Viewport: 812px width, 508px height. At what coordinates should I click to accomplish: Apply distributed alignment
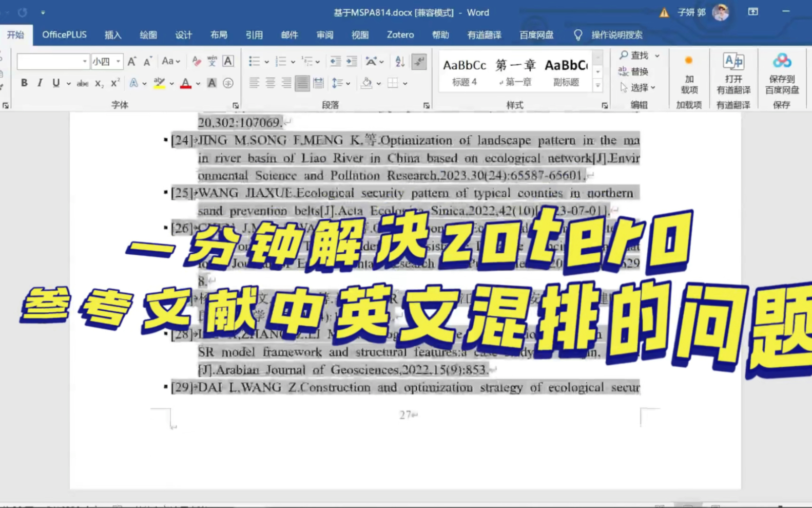[x=318, y=83]
